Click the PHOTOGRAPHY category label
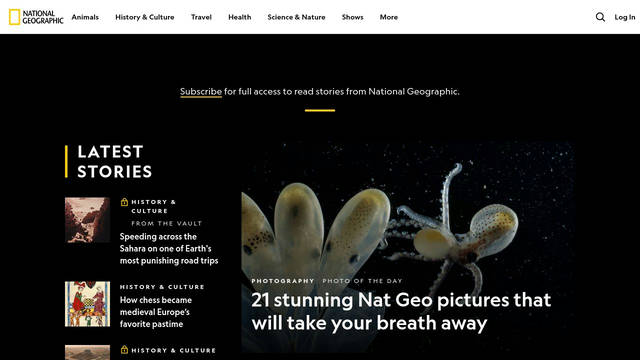640x360 pixels. point(283,281)
